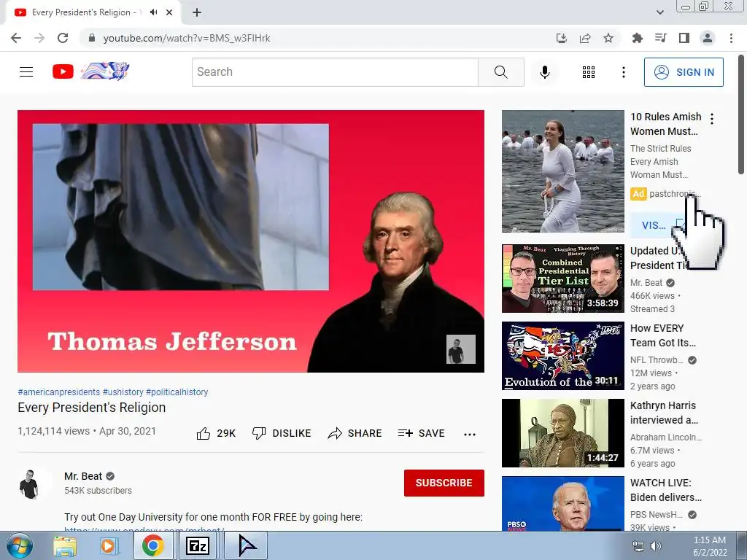Click the 'Every President's Religion' video title
The width and height of the screenshot is (747, 560).
click(91, 408)
